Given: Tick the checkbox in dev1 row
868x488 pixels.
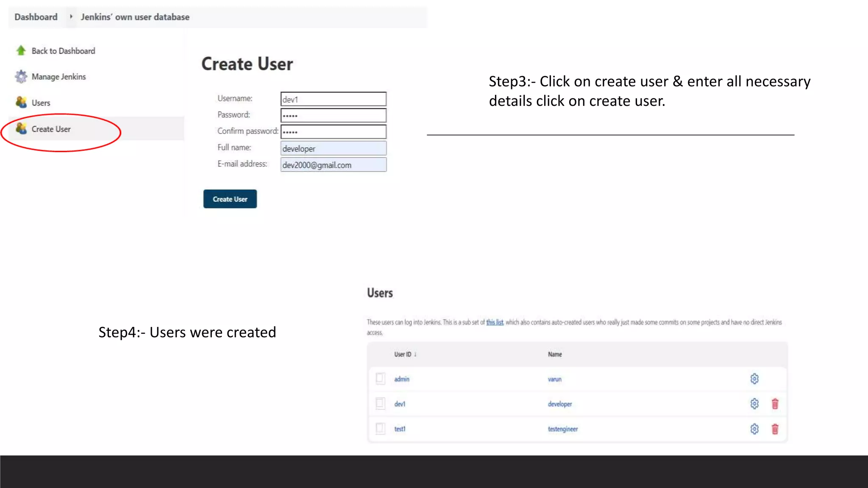Looking at the screenshot, I should pos(381,403).
